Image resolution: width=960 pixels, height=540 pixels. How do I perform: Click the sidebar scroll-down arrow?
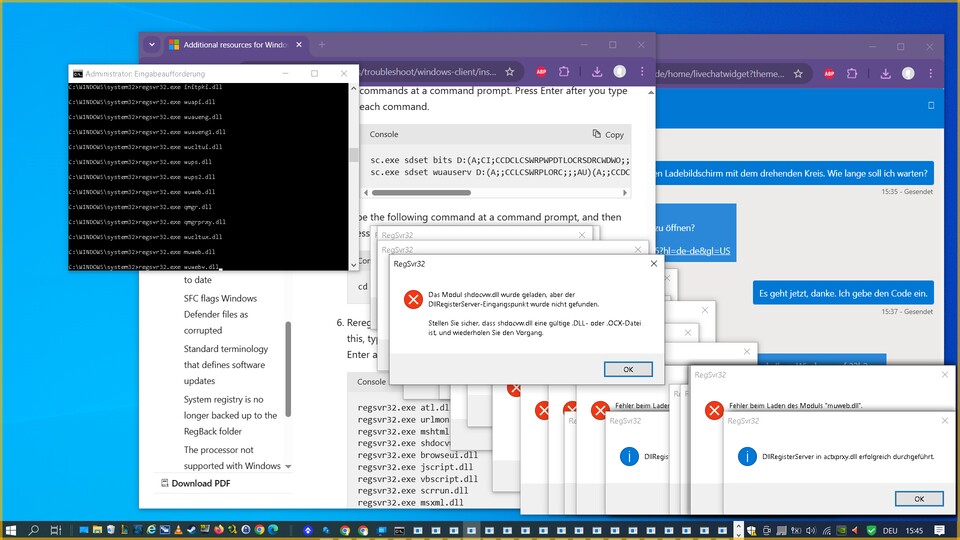coord(289,466)
